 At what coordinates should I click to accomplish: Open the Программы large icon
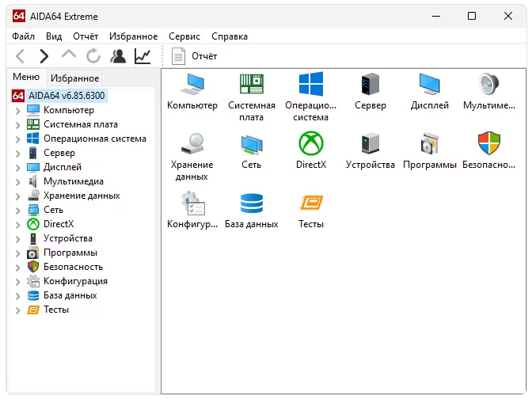(430, 143)
